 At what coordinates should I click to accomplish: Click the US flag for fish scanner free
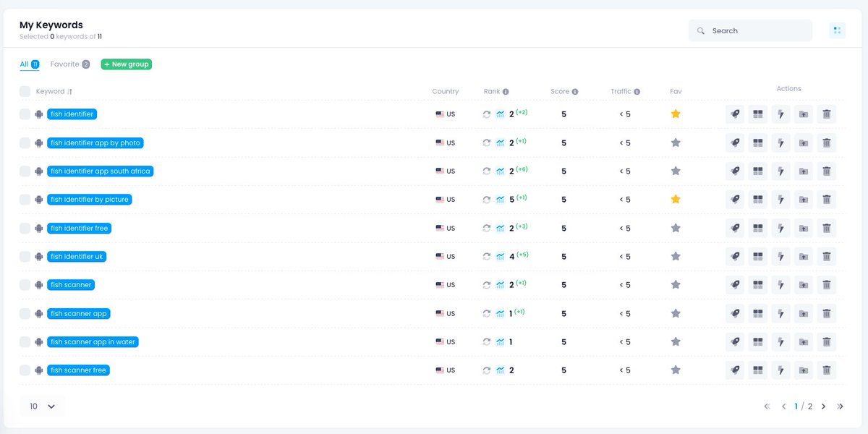tap(440, 370)
